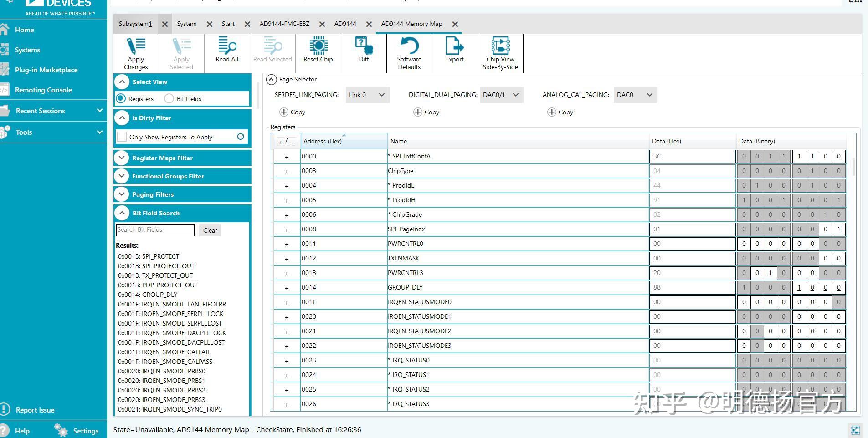
Task: Open the SERDES_LINK_PAGING dropdown
Action: [x=367, y=95]
